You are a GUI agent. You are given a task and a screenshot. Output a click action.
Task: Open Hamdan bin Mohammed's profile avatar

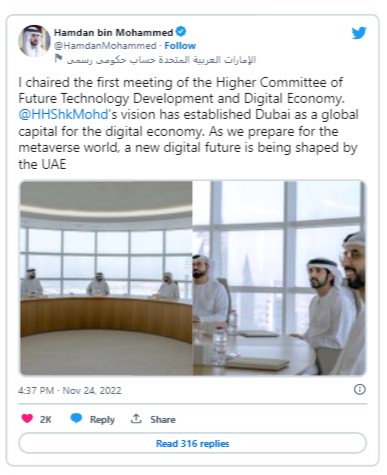pyautogui.click(x=34, y=41)
